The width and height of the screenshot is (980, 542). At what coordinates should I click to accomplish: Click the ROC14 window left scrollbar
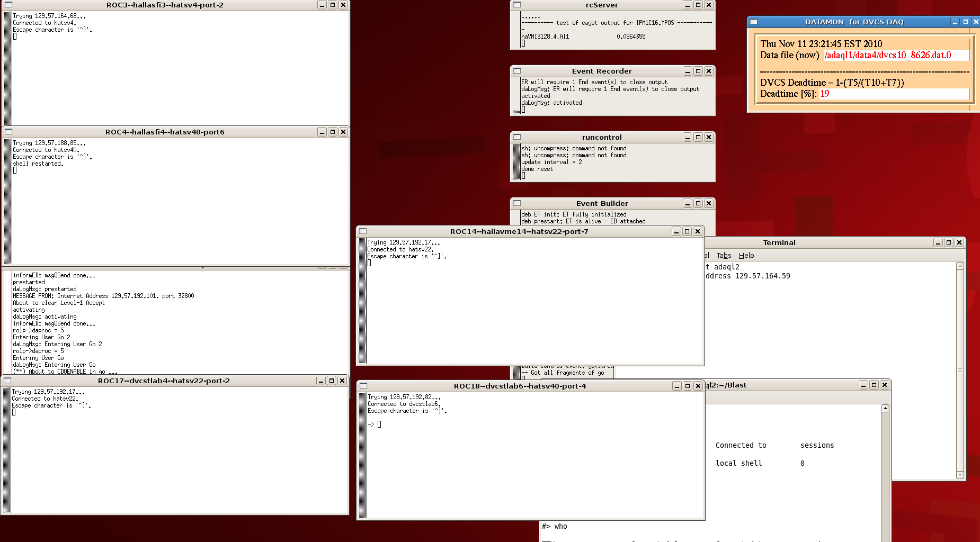362,300
